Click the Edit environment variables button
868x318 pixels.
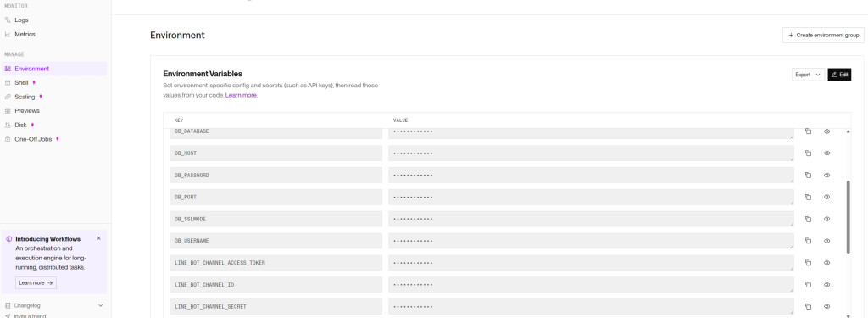tap(839, 75)
